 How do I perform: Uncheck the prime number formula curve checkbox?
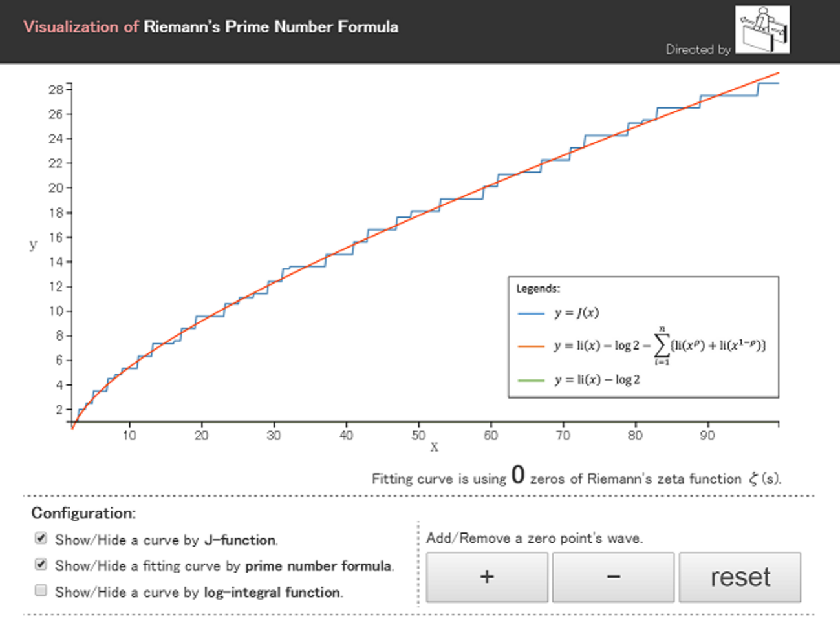(41, 565)
